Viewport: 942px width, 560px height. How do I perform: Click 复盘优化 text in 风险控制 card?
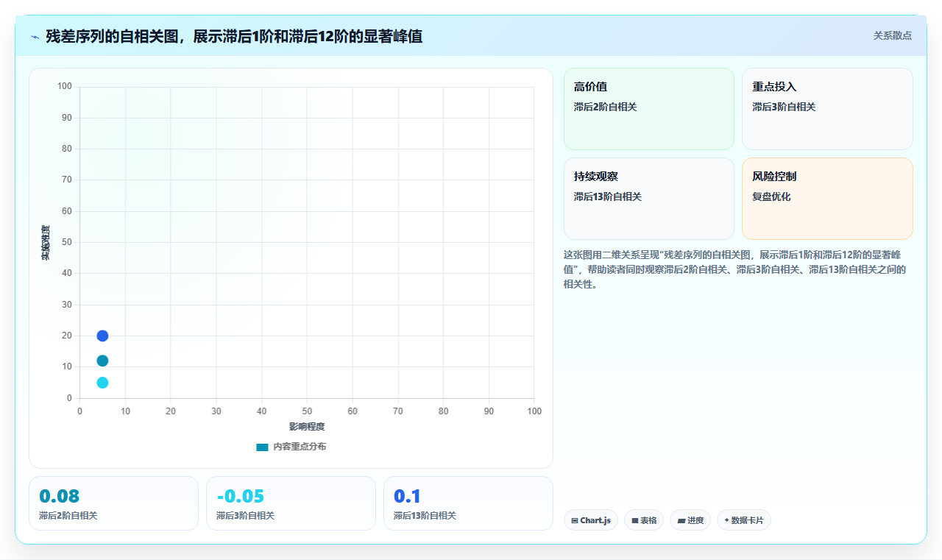click(x=771, y=196)
